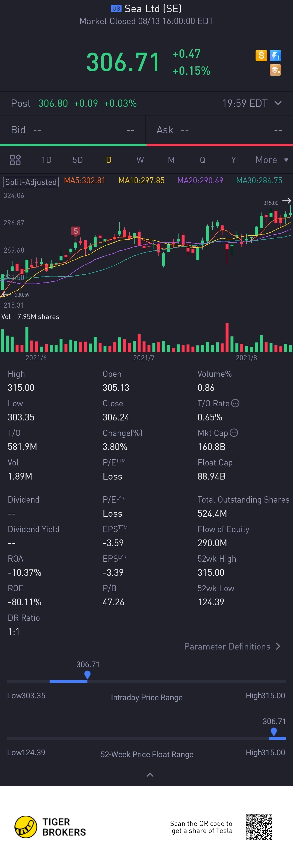Open the More chart period dropdown
Screen dimensions: 293x868
(x=272, y=160)
